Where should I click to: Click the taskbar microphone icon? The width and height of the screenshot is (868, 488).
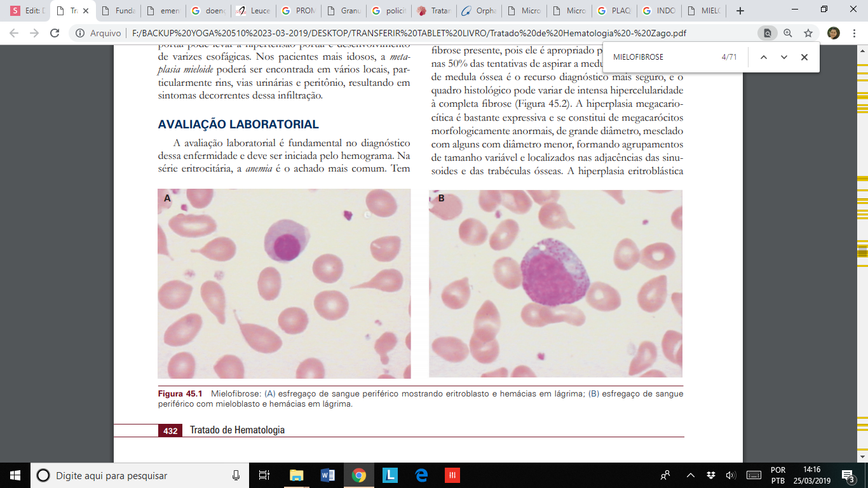236,475
